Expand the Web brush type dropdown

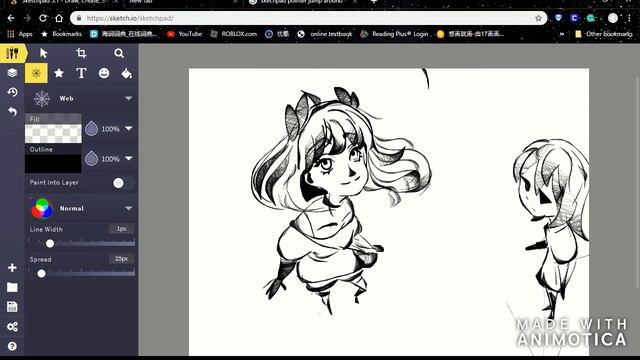[x=129, y=98]
